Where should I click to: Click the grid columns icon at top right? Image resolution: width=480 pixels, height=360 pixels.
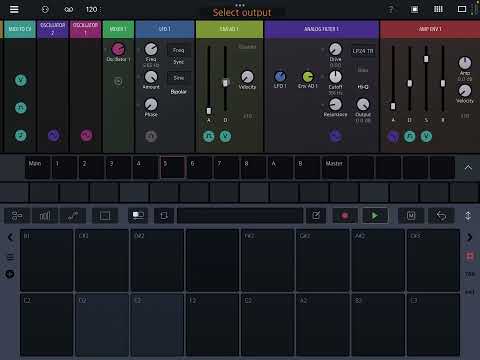(x=438, y=9)
